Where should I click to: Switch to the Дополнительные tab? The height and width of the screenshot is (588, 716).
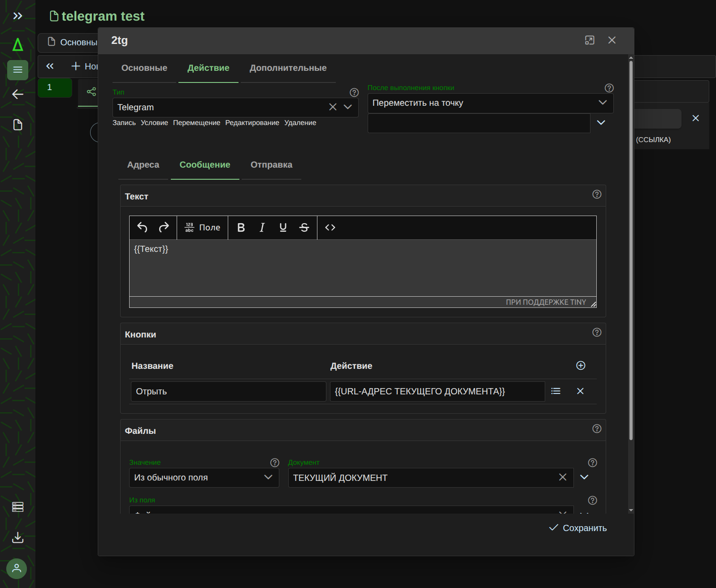[288, 68]
